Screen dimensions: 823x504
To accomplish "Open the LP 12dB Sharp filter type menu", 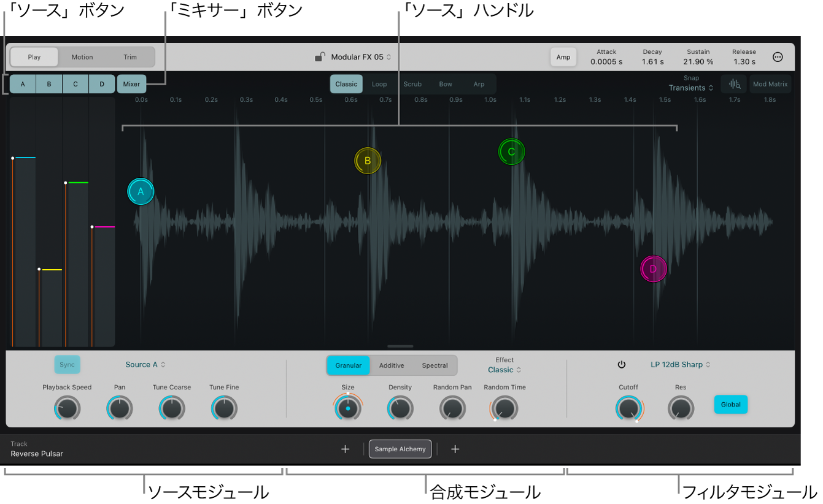I will click(681, 365).
